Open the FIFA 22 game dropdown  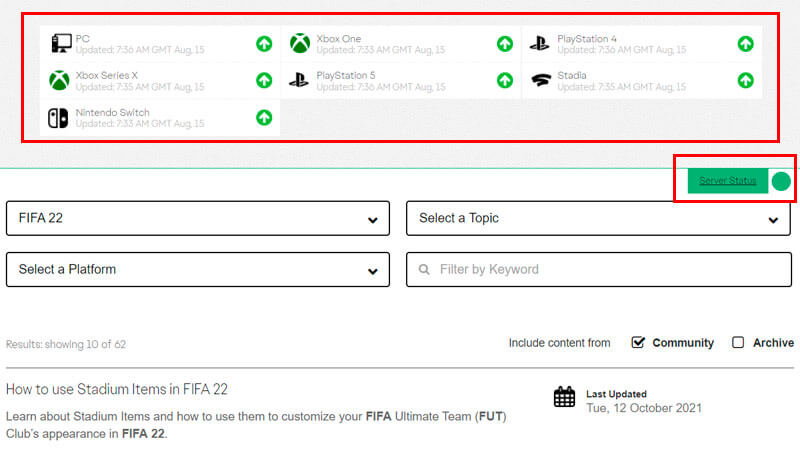198,218
